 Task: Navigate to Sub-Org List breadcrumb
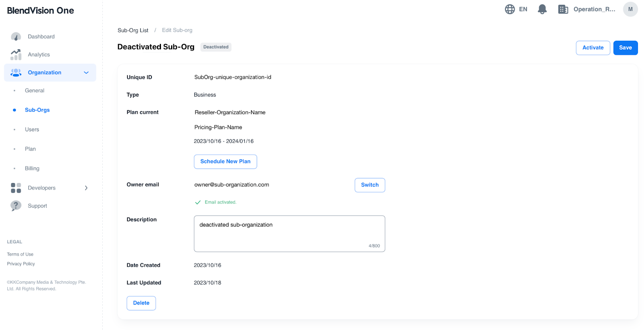(133, 30)
